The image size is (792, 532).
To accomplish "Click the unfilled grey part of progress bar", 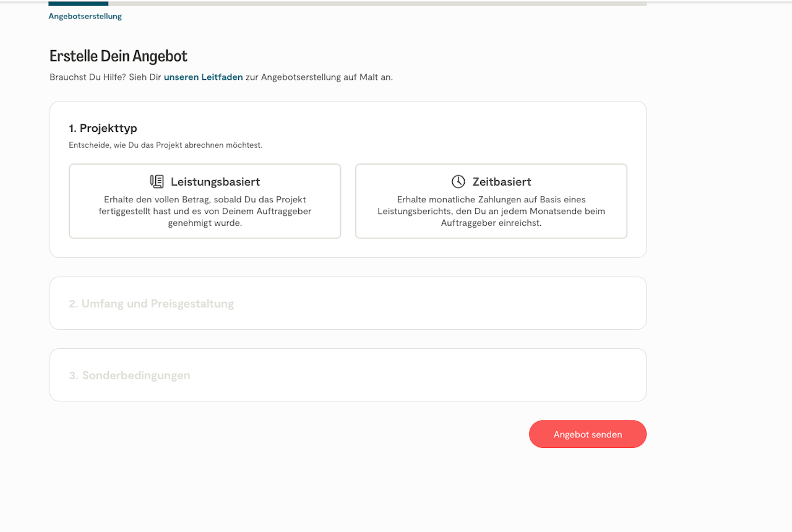I will pos(377,4).
